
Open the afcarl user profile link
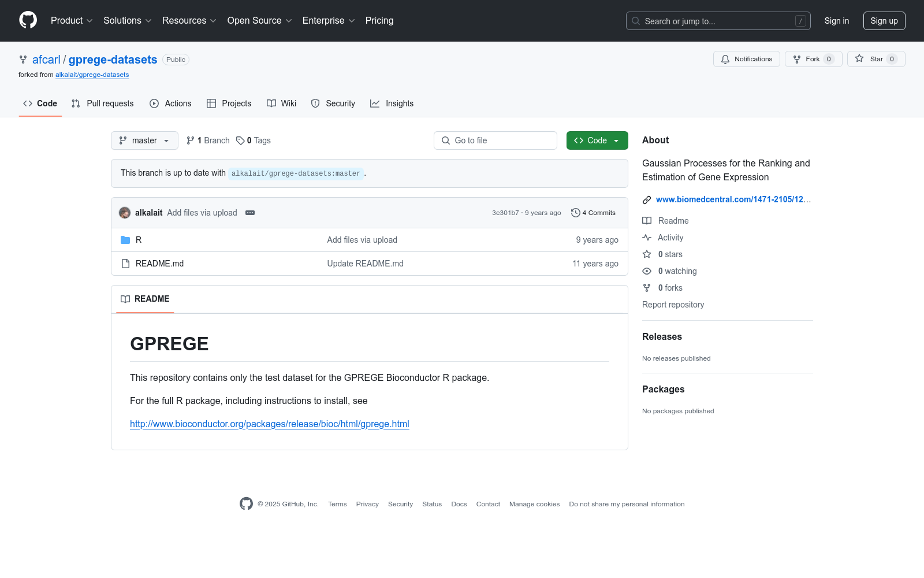46,60
